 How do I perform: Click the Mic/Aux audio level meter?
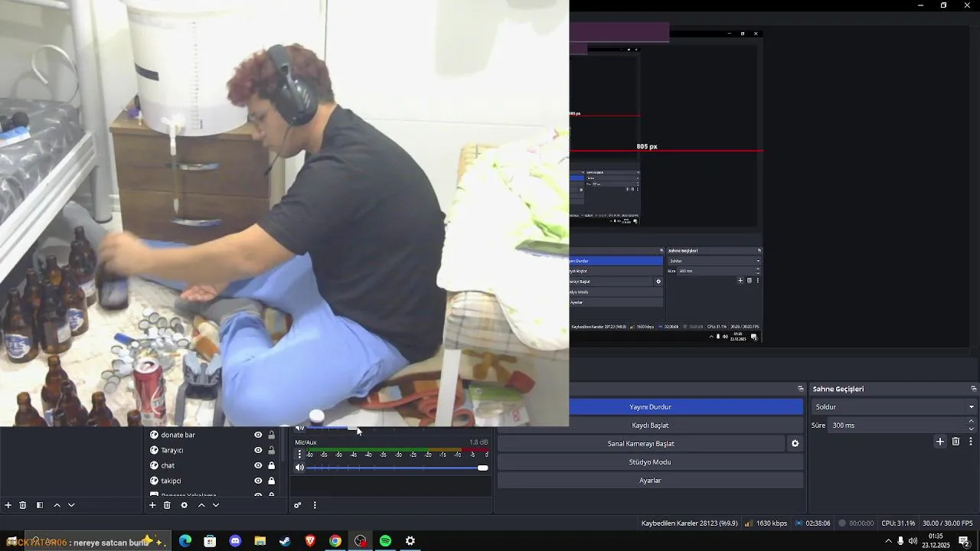[x=397, y=450]
